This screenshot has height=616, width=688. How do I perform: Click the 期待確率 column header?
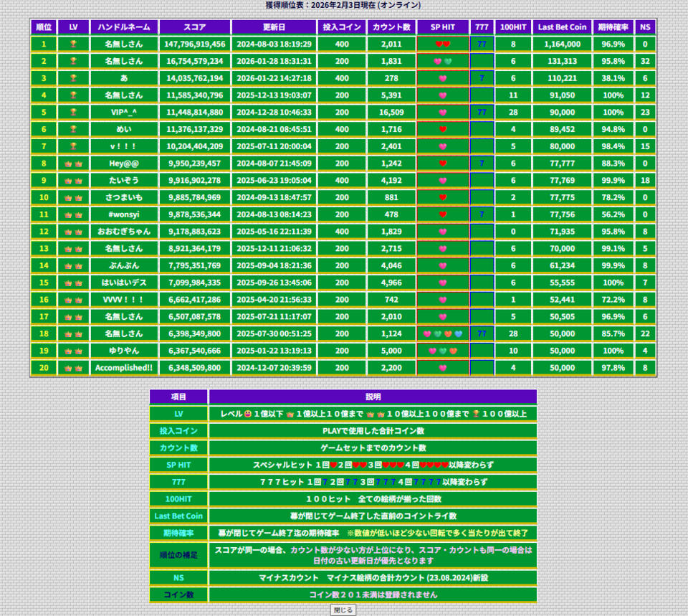613,27
